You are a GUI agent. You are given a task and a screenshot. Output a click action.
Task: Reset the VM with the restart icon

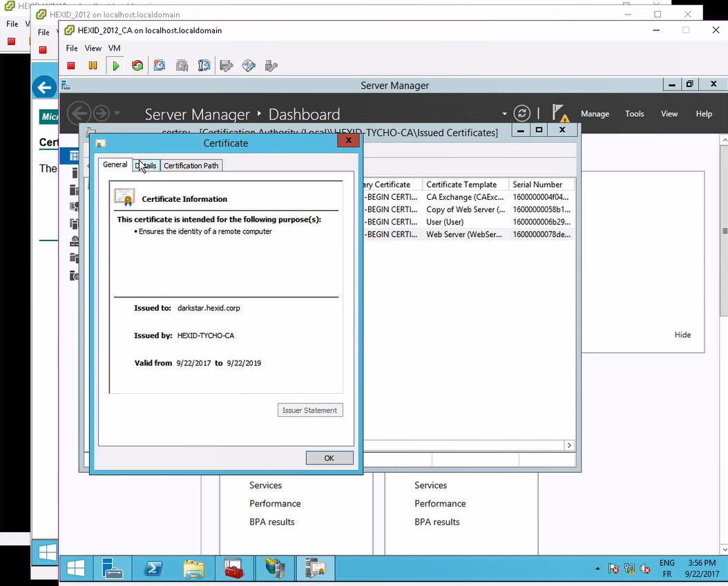coord(137,66)
